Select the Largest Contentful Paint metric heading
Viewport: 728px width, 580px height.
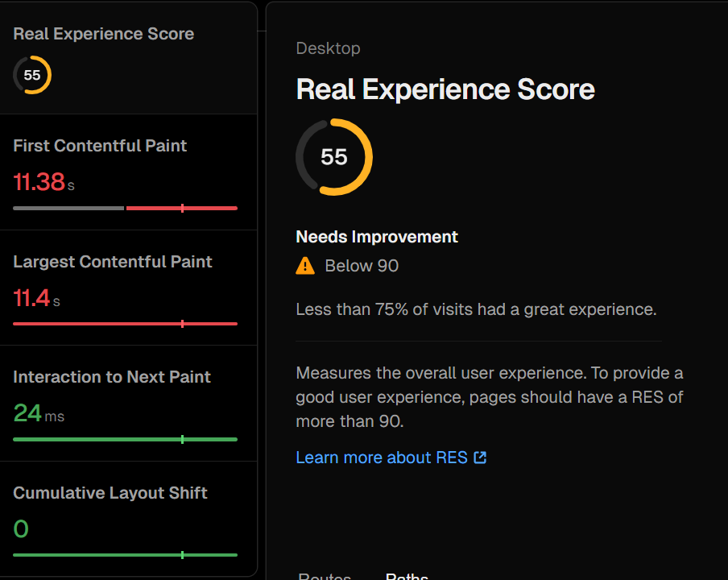[113, 262]
